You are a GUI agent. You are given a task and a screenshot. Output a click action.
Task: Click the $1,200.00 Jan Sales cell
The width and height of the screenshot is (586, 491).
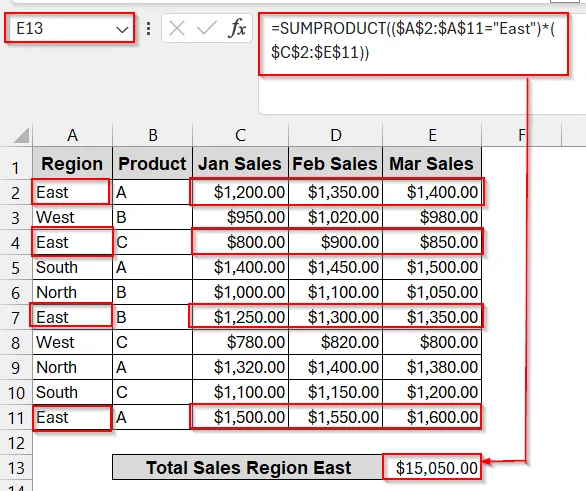pyautogui.click(x=240, y=192)
